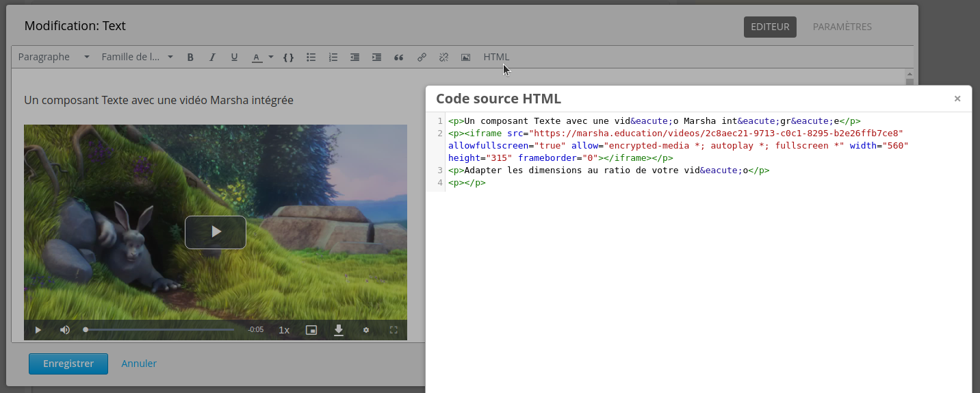Screen dimensions: 980x393
Task: Toggle underline formatting in toolbar
Action: (234, 58)
